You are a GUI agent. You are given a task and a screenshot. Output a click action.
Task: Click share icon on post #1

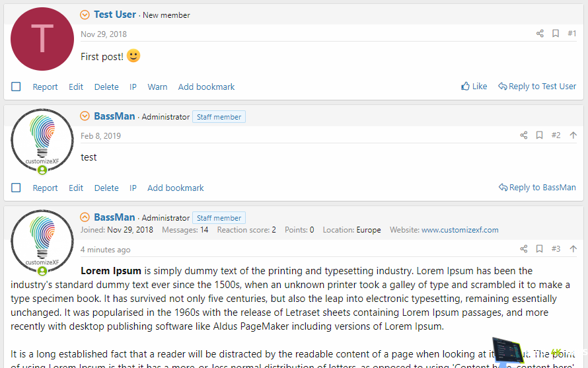[x=540, y=34]
